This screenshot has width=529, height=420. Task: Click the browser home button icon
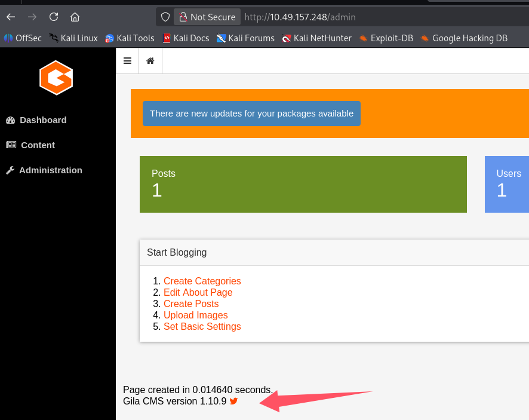pyautogui.click(x=75, y=17)
